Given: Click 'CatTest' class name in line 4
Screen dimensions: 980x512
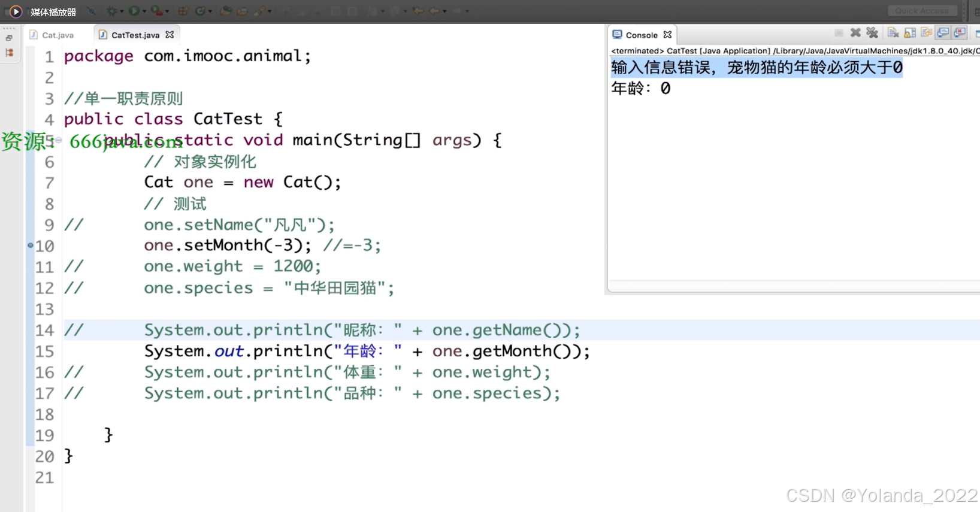Looking at the screenshot, I should [x=228, y=119].
